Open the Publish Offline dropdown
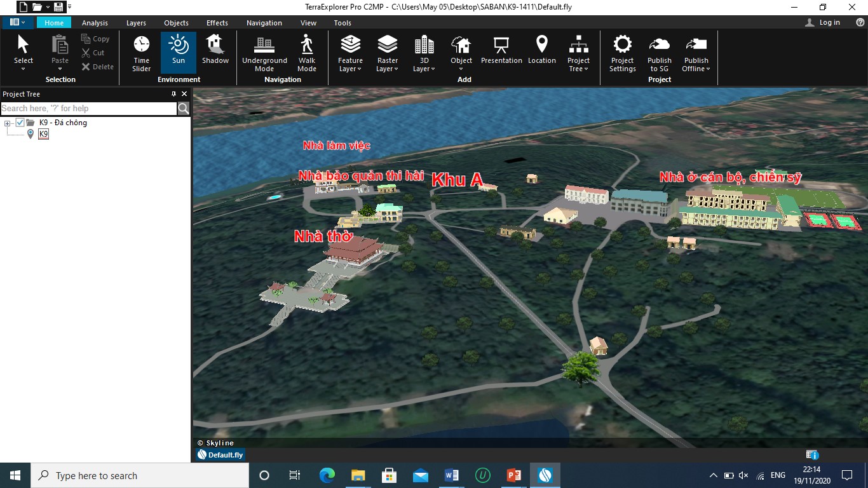Viewport: 868px width, 488px height. (696, 53)
